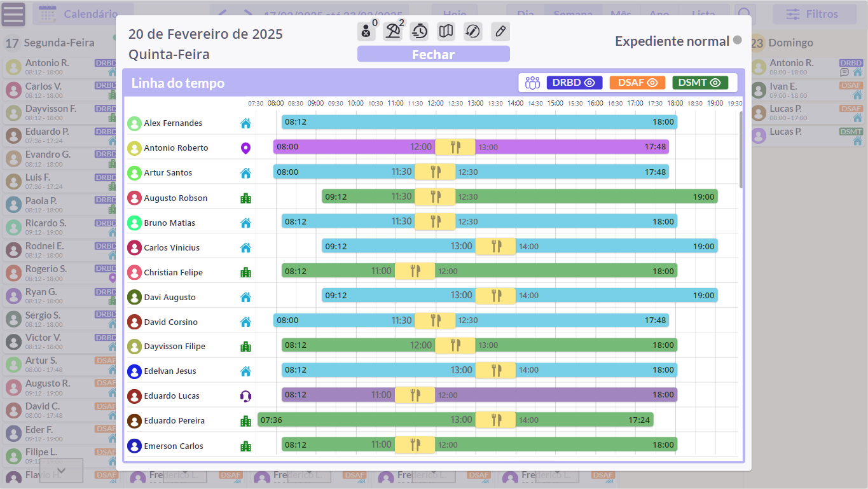
Task: Click Eduardo Lucas' purple shift bar
Action: coord(479,395)
